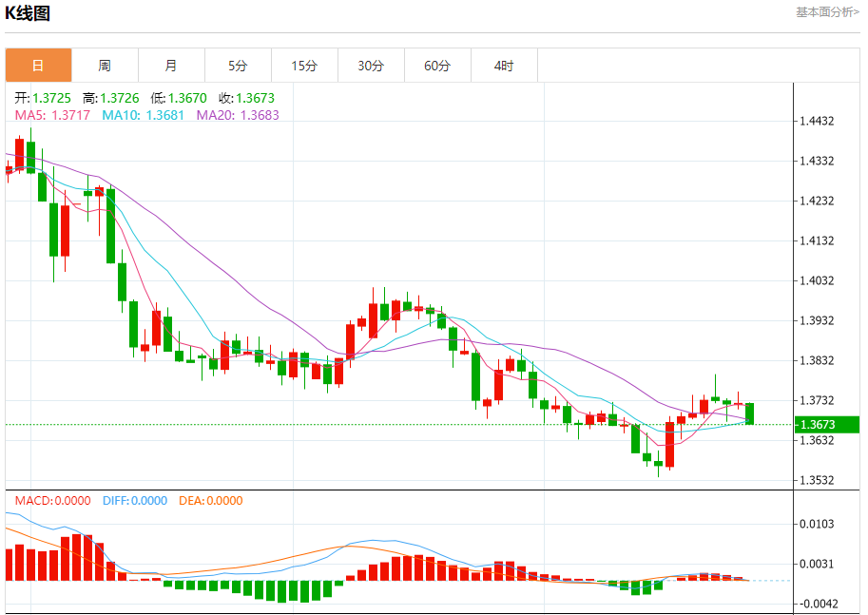868x615 pixels.
Task: Click the 1.4032 price axis label
Action: pyautogui.click(x=817, y=280)
